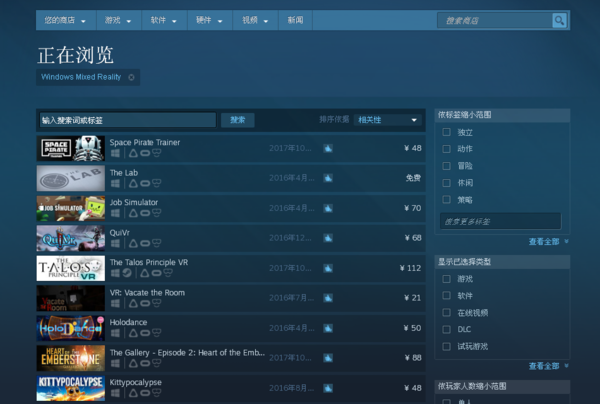The width and height of the screenshot is (600, 404).
Task: Open the 新闻 news menu item
Action: click(295, 20)
